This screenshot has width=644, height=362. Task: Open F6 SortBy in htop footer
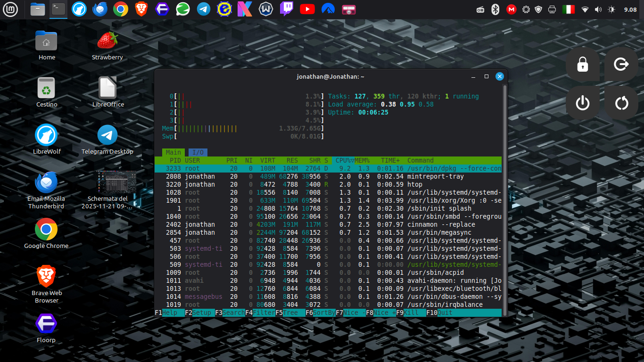321,313
